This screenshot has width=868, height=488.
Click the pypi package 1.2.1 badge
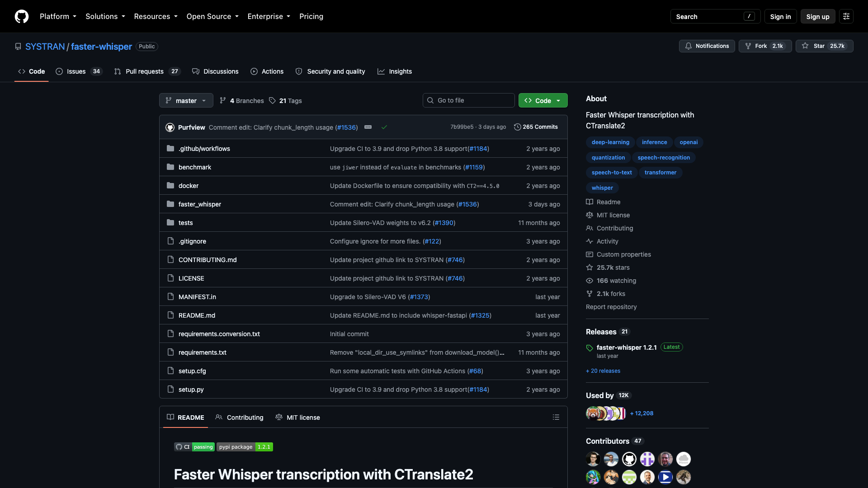pyautogui.click(x=245, y=447)
